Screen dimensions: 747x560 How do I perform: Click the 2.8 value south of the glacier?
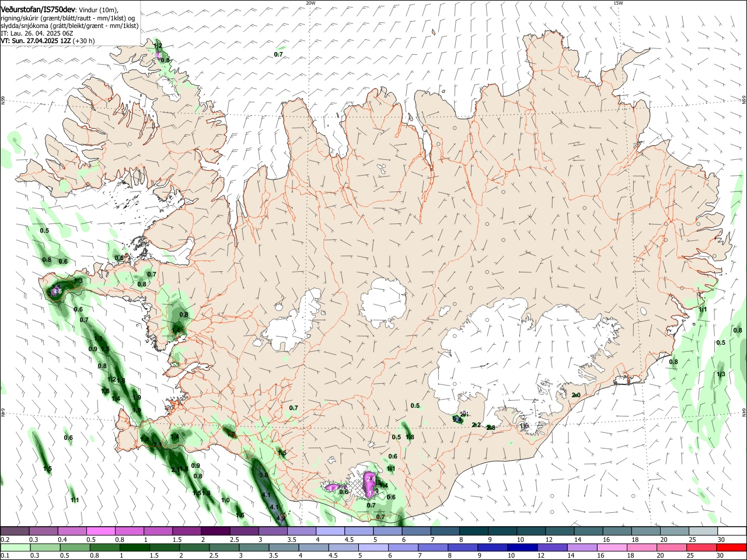click(x=491, y=428)
